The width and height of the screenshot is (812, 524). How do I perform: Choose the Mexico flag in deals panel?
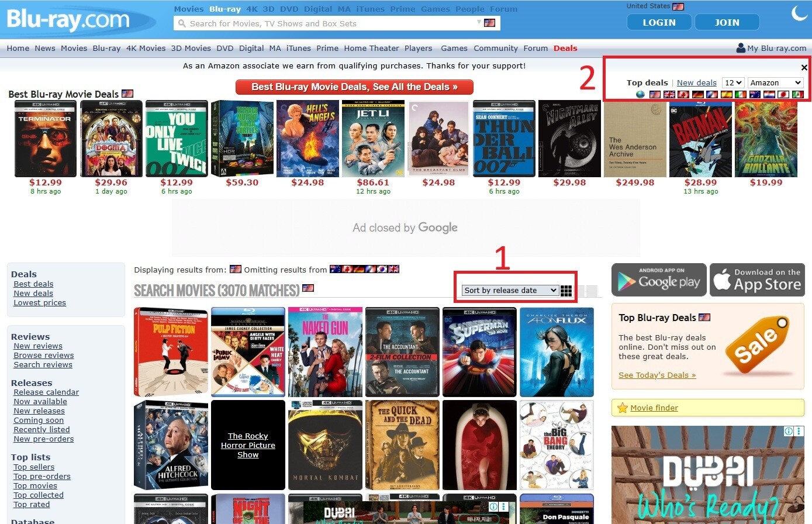[798, 94]
